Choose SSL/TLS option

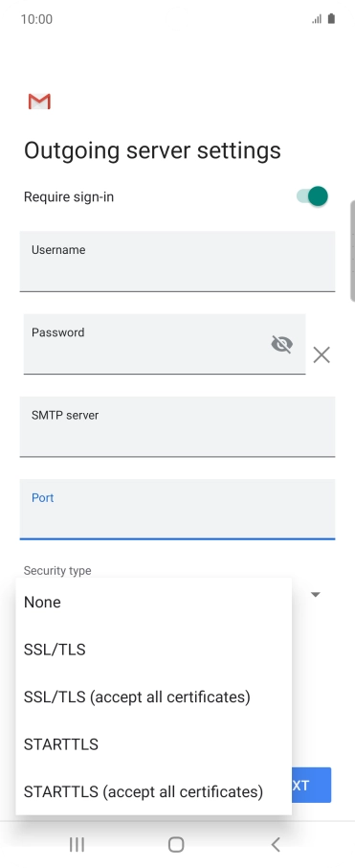click(x=154, y=650)
